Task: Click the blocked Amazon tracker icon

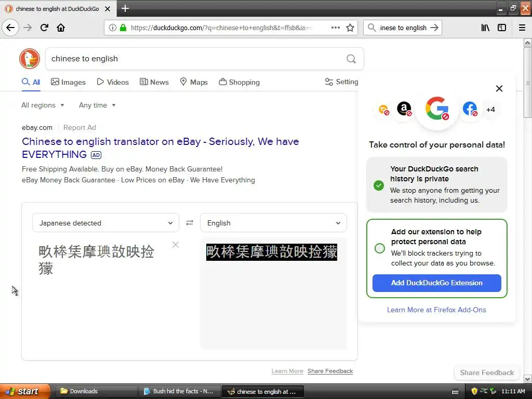Action: coord(404,109)
